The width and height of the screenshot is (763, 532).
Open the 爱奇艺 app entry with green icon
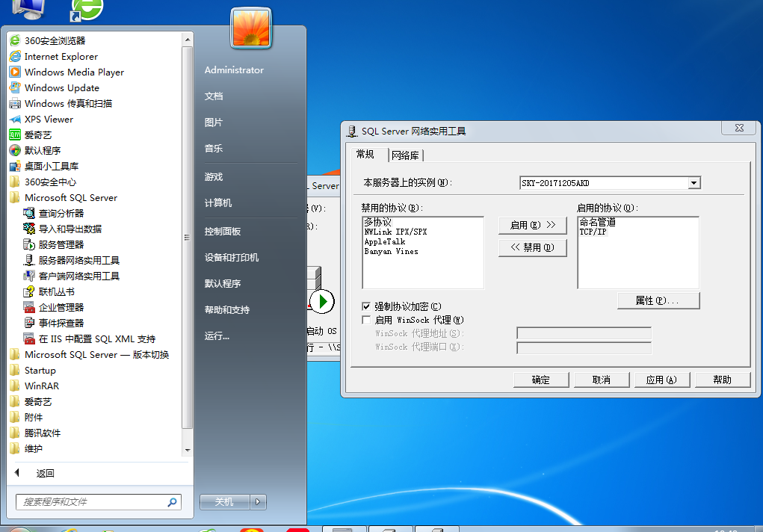[31, 134]
